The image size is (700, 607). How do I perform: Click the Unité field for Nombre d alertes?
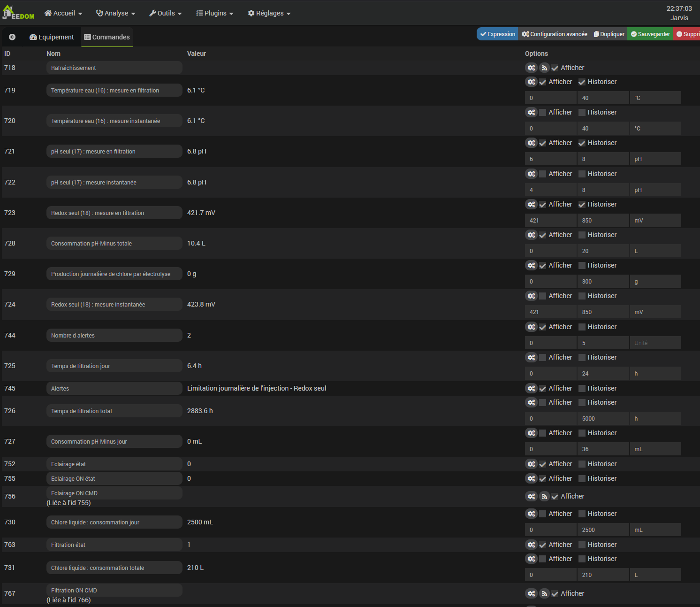click(x=655, y=343)
